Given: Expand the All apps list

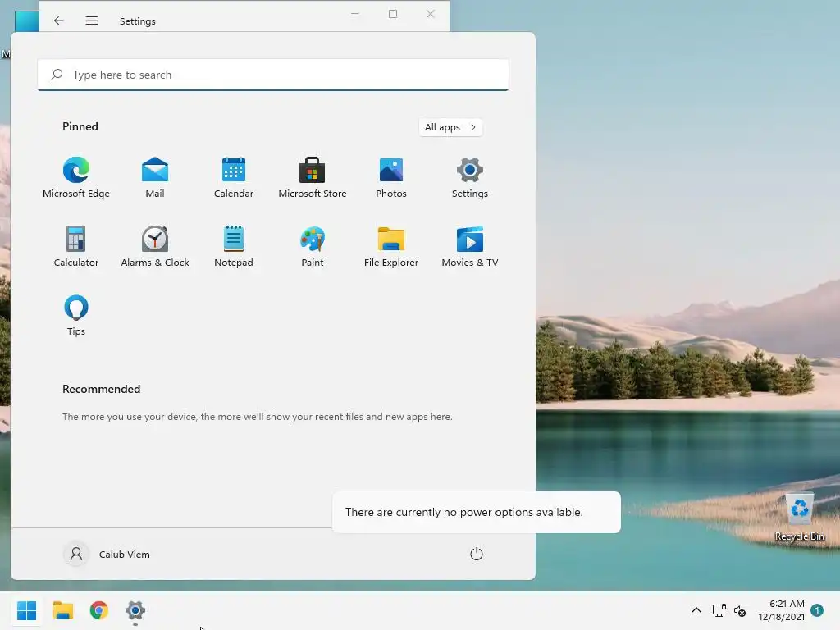Looking at the screenshot, I should 450,127.
